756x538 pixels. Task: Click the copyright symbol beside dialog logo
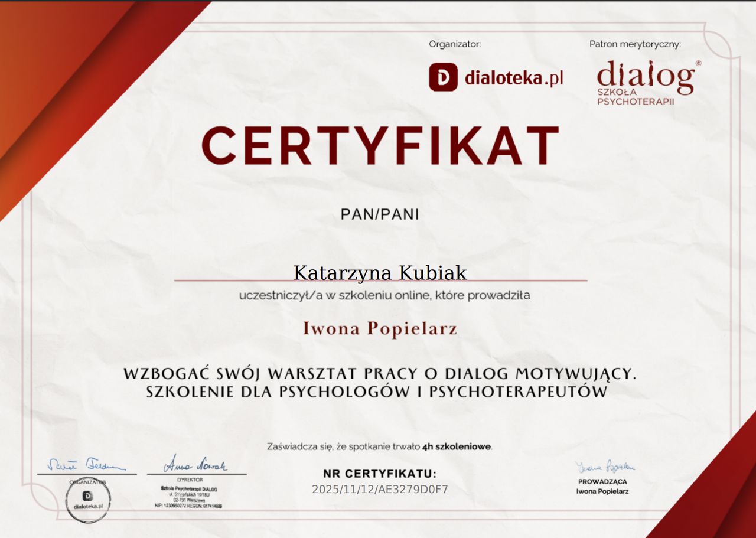tap(698, 63)
